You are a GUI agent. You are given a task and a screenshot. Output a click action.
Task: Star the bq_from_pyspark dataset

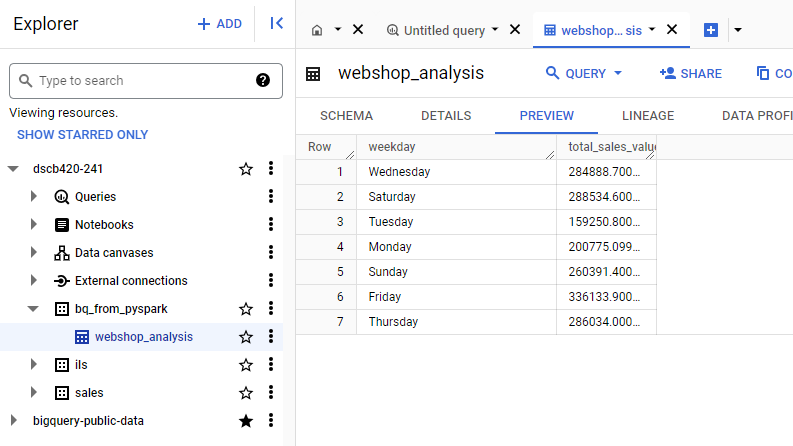[246, 309]
